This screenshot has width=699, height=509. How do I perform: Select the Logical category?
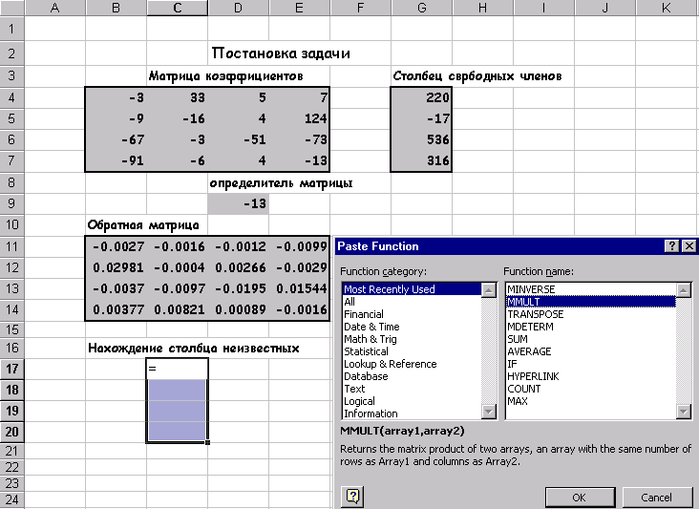(x=412, y=401)
